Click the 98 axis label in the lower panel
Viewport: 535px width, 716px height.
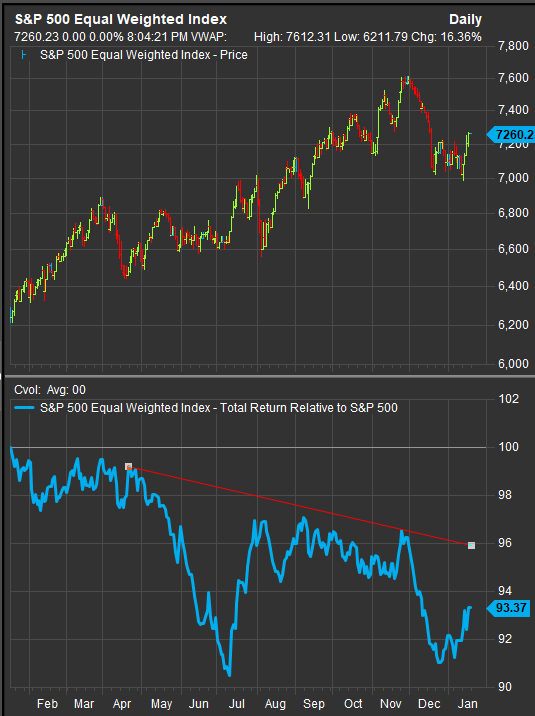pos(505,495)
